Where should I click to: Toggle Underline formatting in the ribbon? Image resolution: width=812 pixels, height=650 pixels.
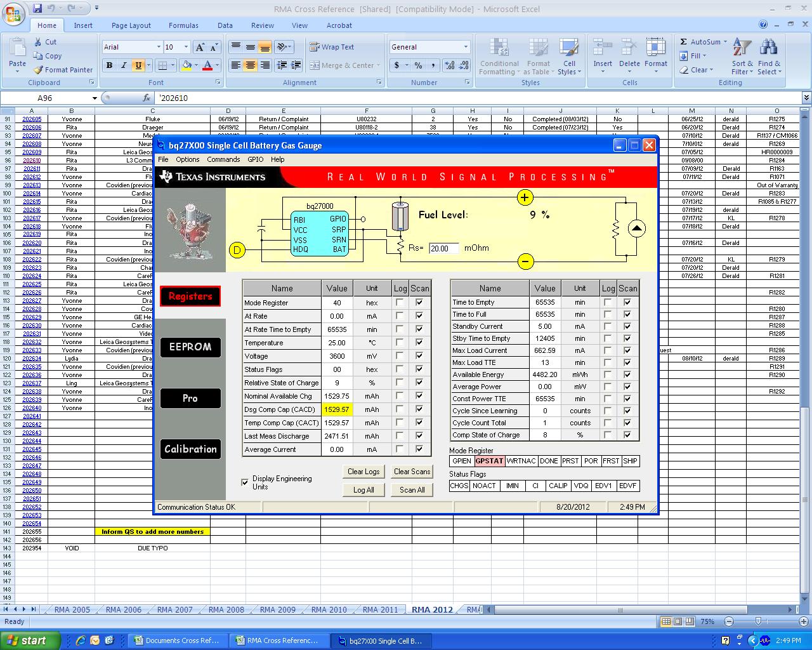pyautogui.click(x=138, y=65)
